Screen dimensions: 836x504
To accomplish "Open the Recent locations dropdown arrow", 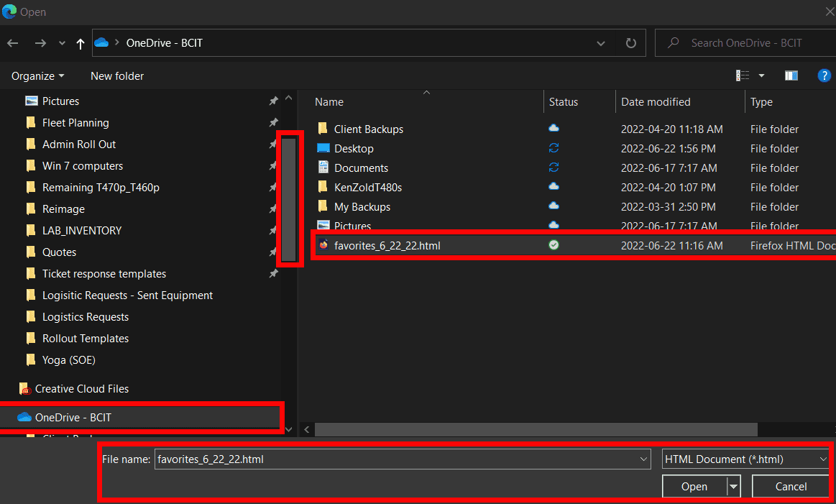I will pyautogui.click(x=61, y=43).
